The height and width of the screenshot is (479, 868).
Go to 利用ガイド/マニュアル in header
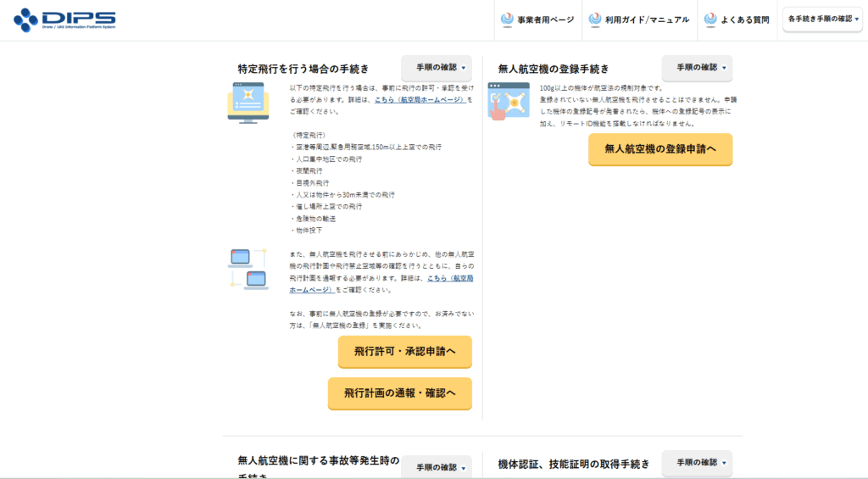[647, 19]
